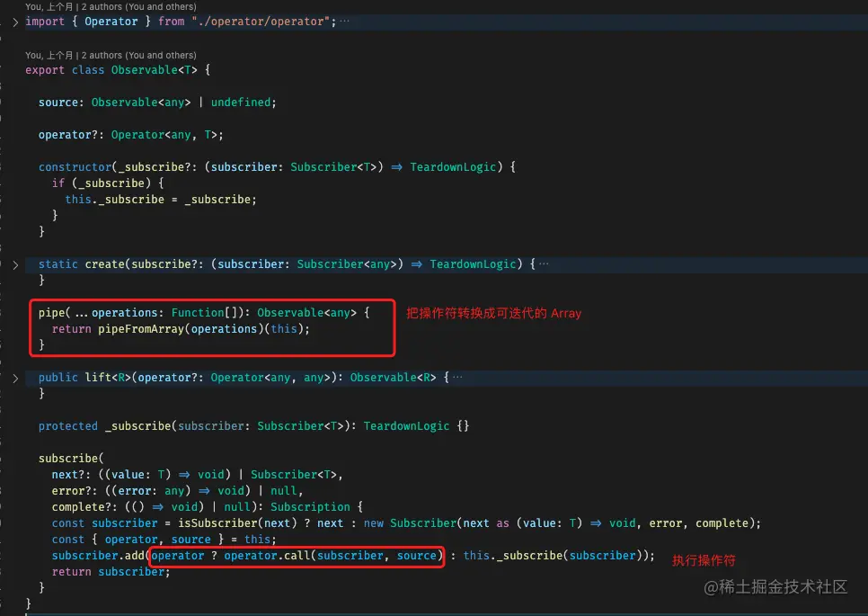Expand the folded static create method chevron
The width and height of the screenshot is (868, 616).
15,265
